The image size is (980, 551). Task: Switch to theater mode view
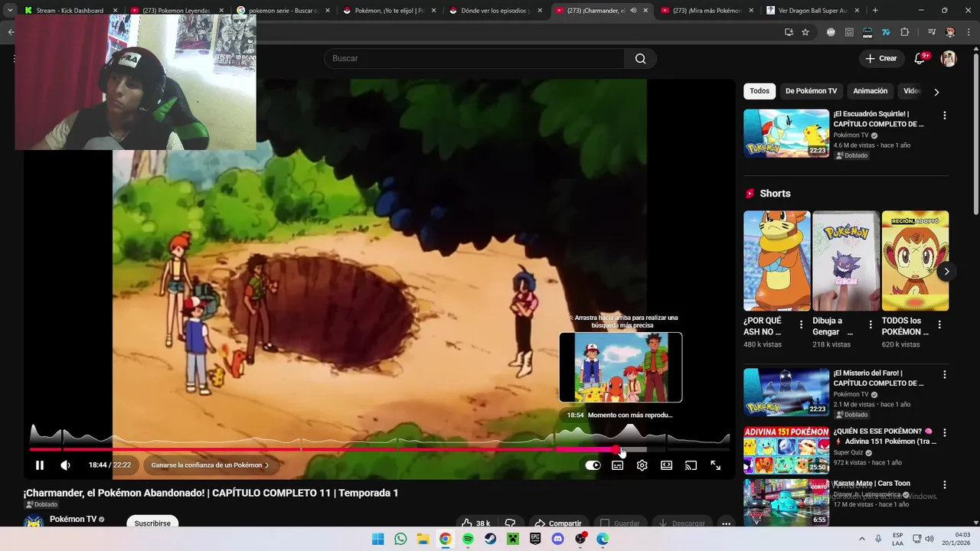click(667, 465)
